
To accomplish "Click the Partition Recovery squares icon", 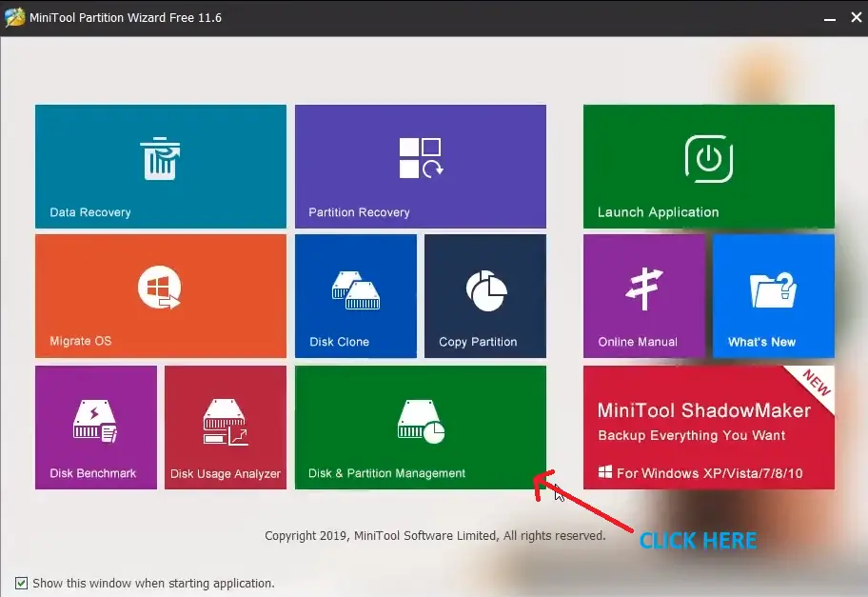I will coord(420,158).
